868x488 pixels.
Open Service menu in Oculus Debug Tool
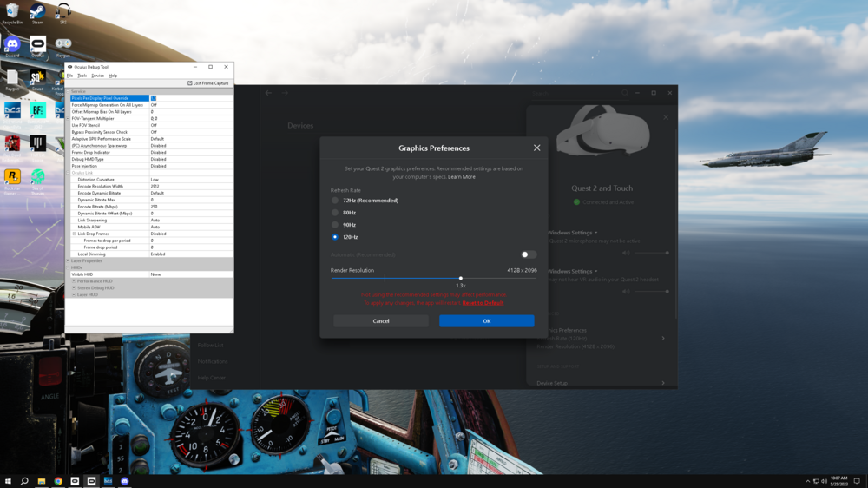click(97, 76)
